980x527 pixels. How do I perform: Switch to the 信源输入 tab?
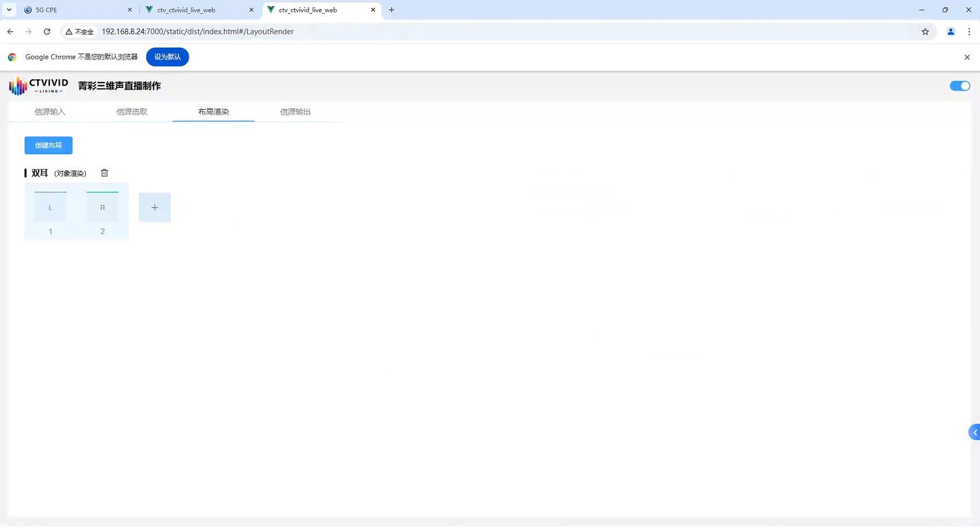[x=50, y=112]
